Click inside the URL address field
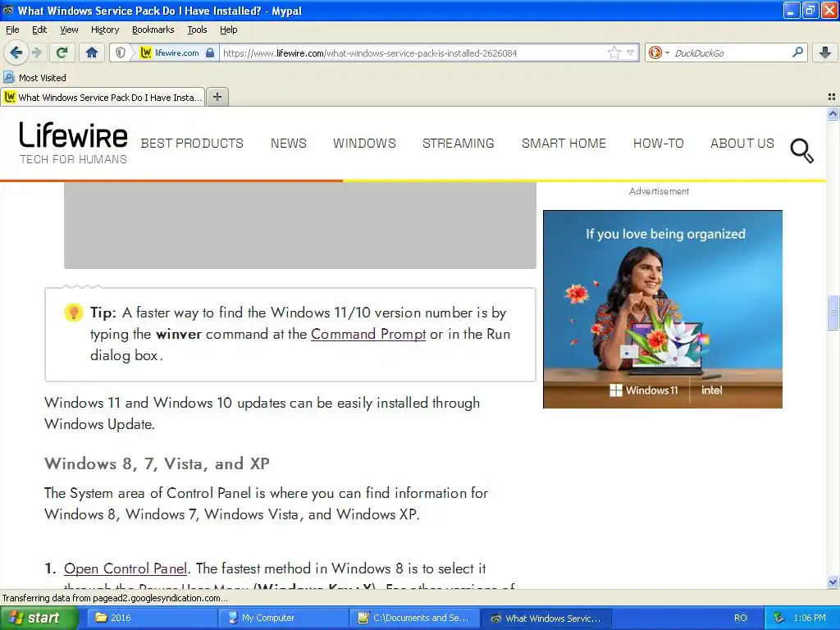This screenshot has height=630, width=840. coord(413,52)
